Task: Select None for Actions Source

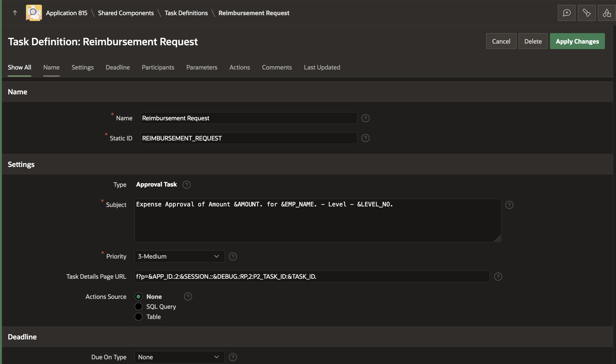Action: 138,297
